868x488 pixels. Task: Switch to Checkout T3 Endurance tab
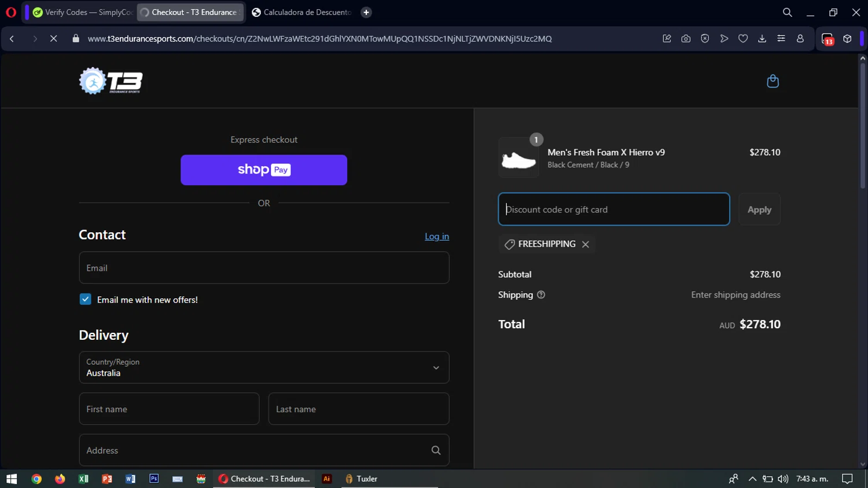coord(190,12)
